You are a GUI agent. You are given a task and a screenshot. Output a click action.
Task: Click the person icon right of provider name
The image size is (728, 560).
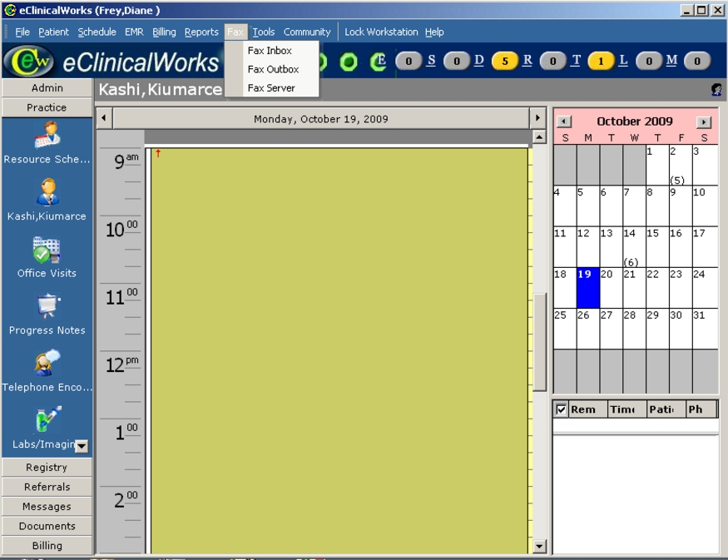716,89
